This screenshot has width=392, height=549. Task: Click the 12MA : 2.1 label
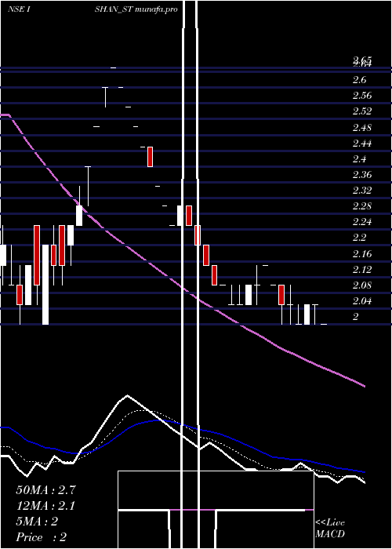[x=45, y=506]
